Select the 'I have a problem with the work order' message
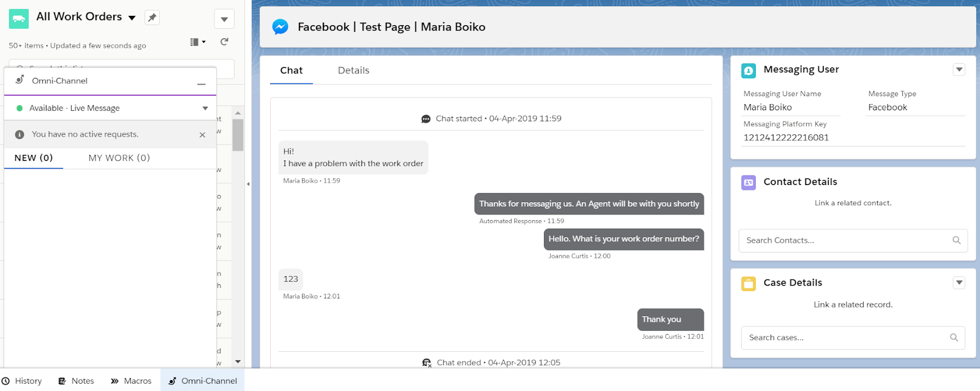Screen dimensions: 980x391 tap(353, 158)
